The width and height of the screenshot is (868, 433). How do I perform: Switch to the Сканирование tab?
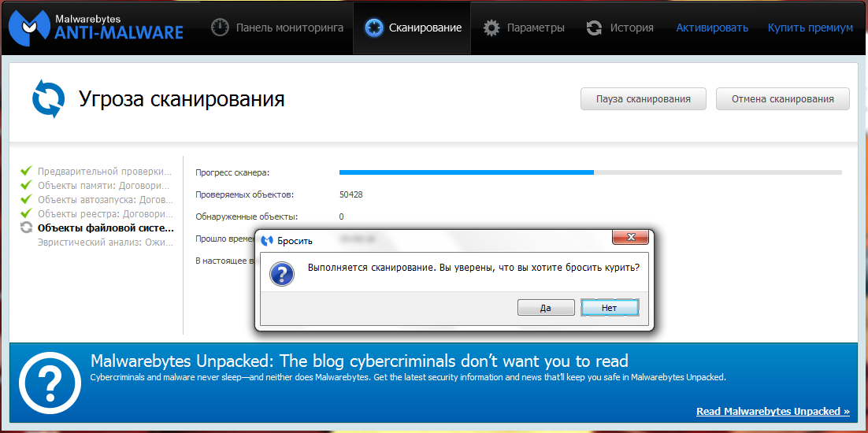(x=412, y=28)
